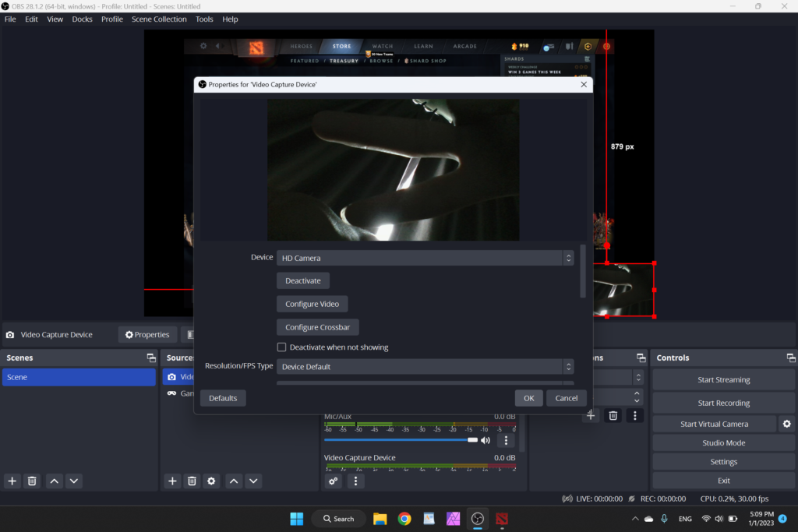Delete the selected source with the trash icon

point(192,481)
